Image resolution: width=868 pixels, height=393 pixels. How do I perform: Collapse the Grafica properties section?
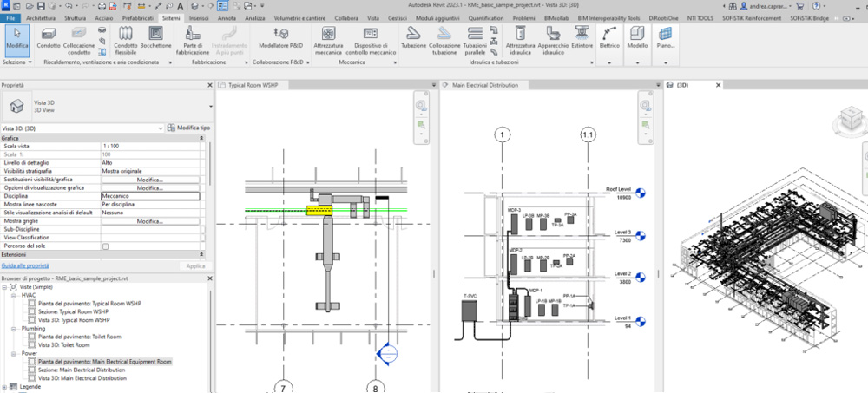(x=201, y=138)
